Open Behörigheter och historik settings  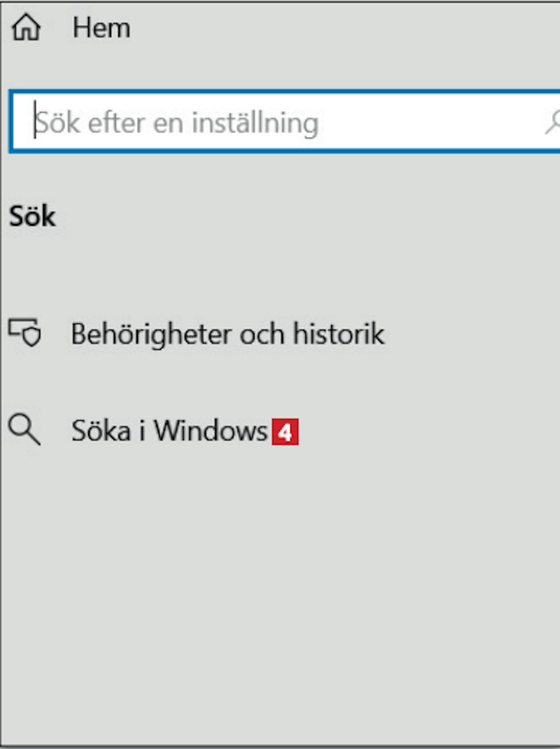(x=280, y=333)
